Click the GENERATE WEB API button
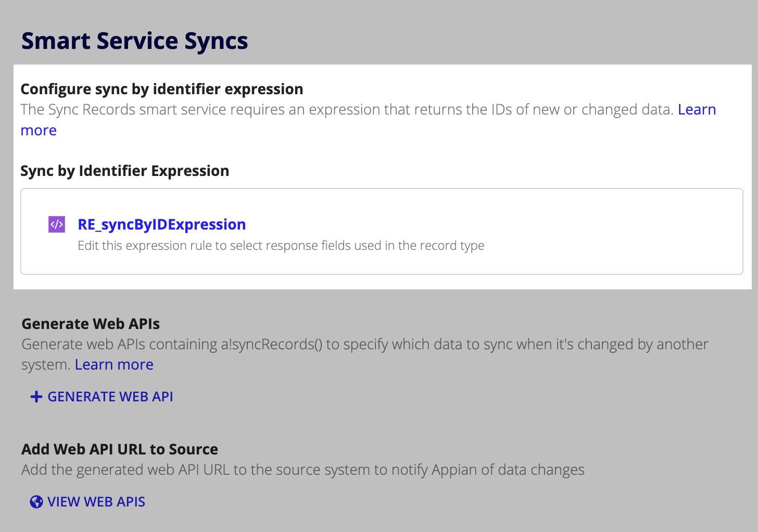 (102, 397)
